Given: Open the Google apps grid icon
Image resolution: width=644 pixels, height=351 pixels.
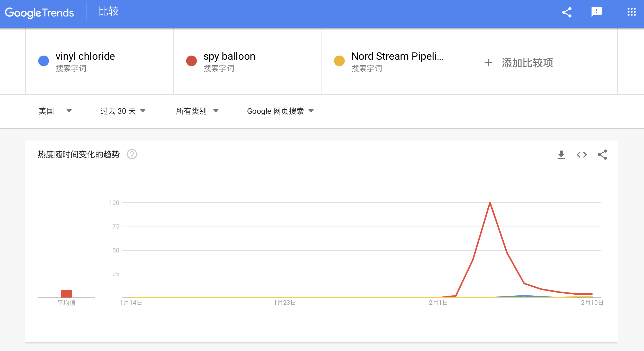Looking at the screenshot, I should click(x=631, y=12).
